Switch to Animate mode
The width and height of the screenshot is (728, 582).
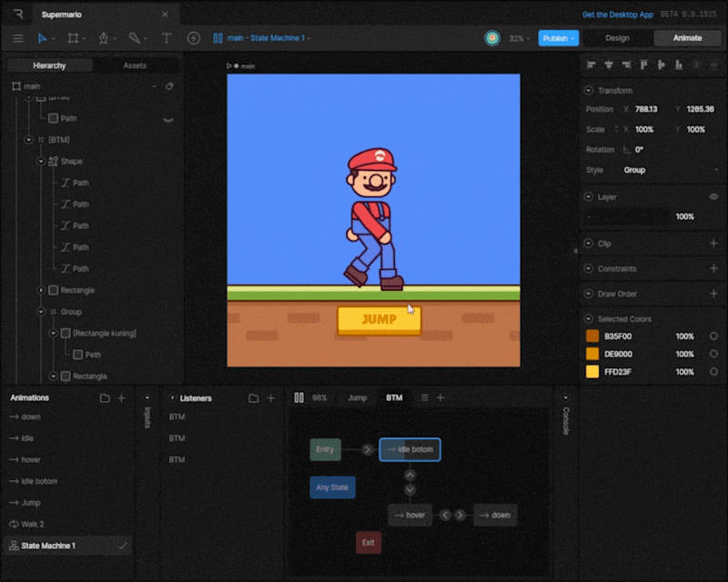click(x=687, y=38)
